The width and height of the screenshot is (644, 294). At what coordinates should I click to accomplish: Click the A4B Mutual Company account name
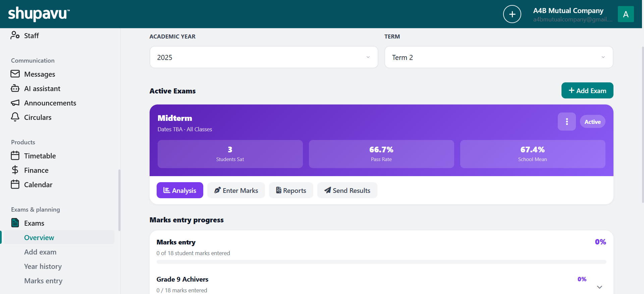click(568, 11)
